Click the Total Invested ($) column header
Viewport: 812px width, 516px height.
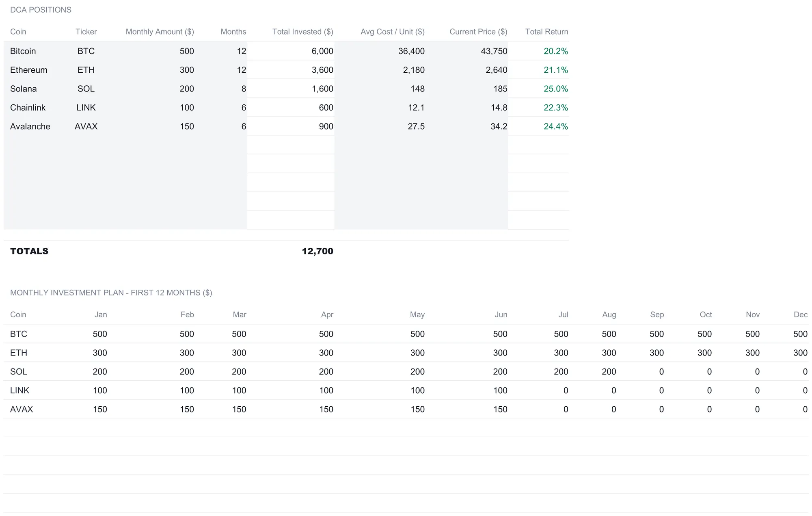(x=303, y=32)
